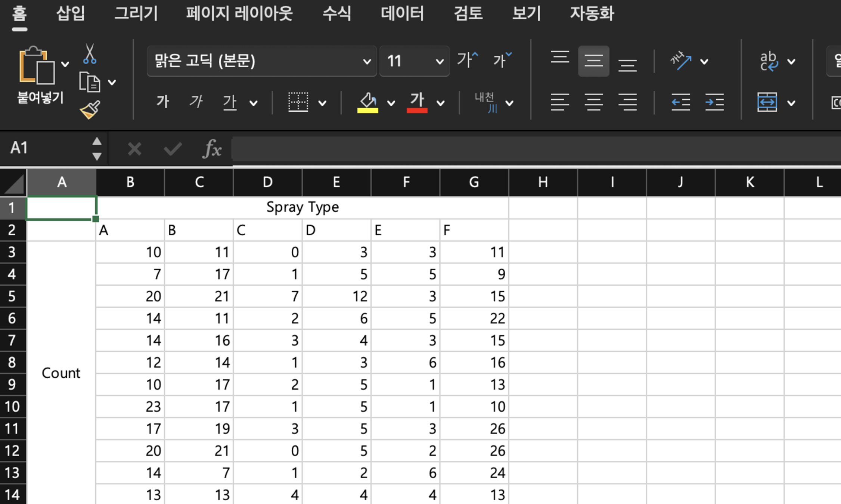This screenshot has width=841, height=504.
Task: Toggle bold formatting
Action: [163, 102]
